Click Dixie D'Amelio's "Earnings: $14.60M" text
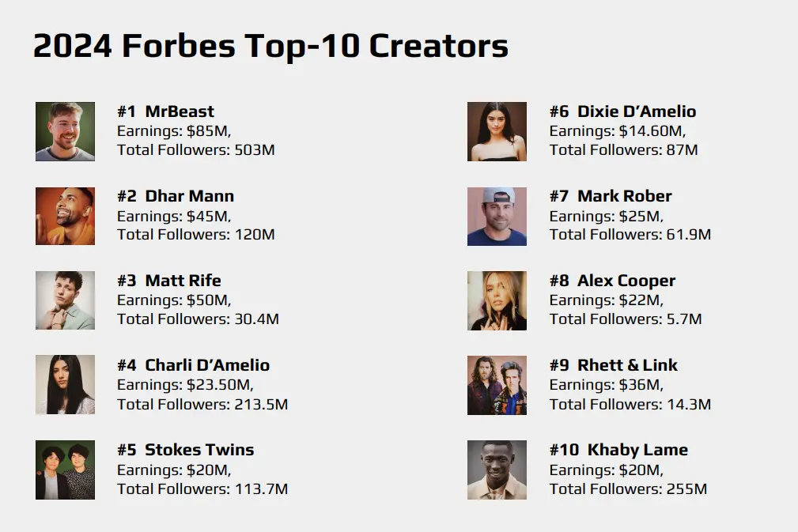Image resolution: width=798 pixels, height=532 pixels. click(x=617, y=131)
